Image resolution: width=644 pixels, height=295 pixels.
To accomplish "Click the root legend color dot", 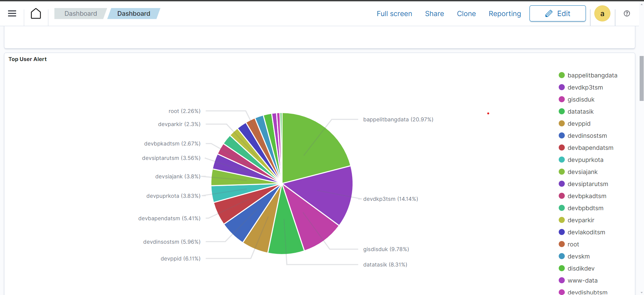I will [x=561, y=244].
